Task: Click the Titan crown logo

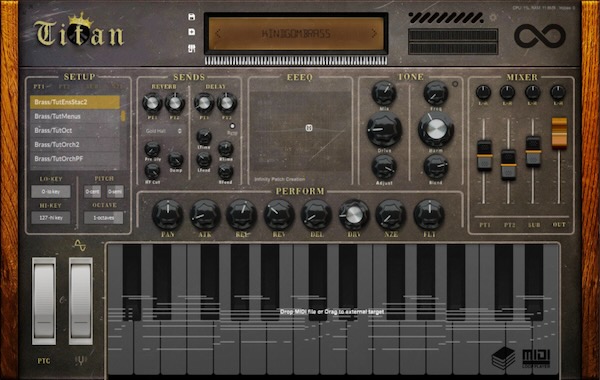Action: (79, 31)
